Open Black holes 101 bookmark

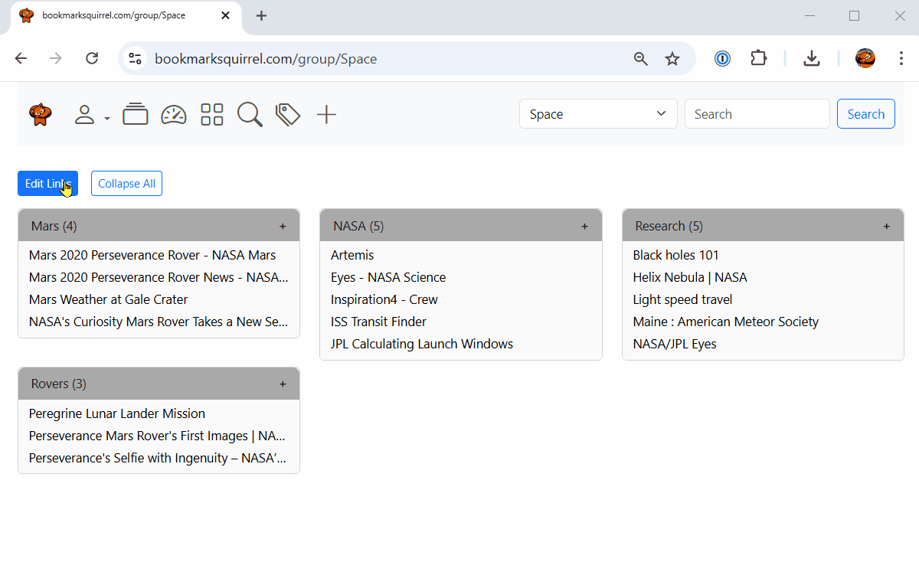676,255
